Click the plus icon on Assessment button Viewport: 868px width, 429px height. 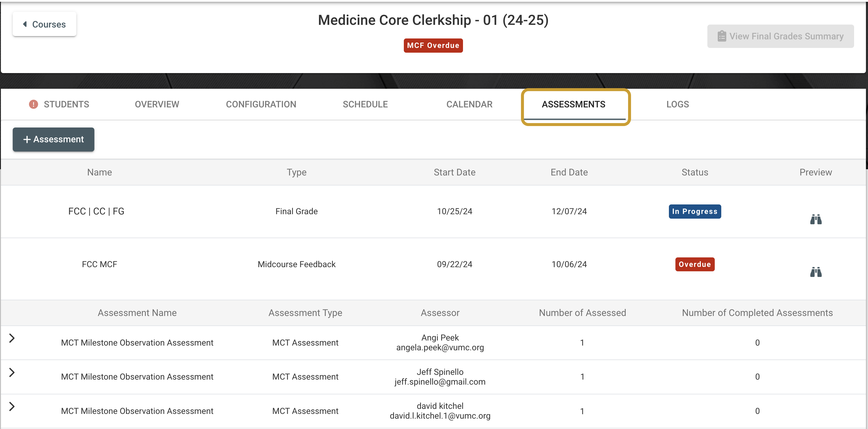27,140
